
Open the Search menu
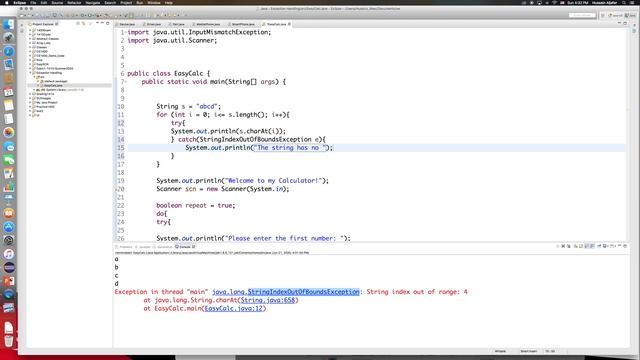pyautogui.click(x=110, y=3)
